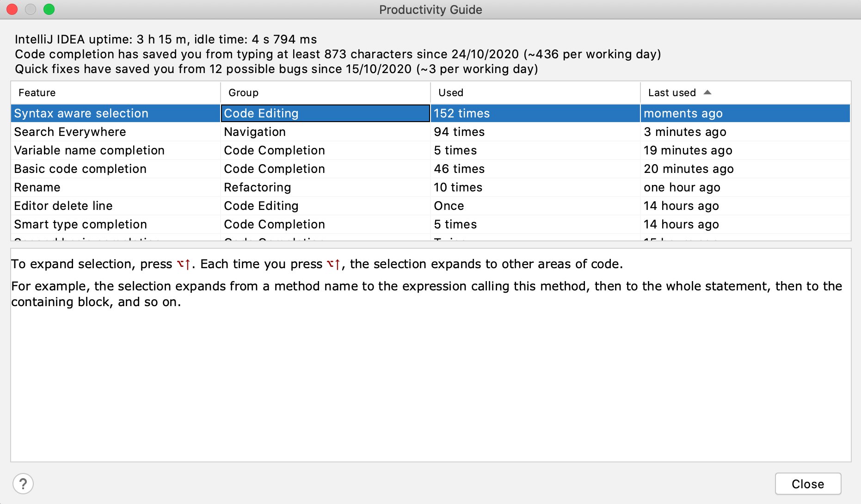This screenshot has height=504, width=861.
Task: Close the dialog with red window button
Action: click(x=12, y=9)
